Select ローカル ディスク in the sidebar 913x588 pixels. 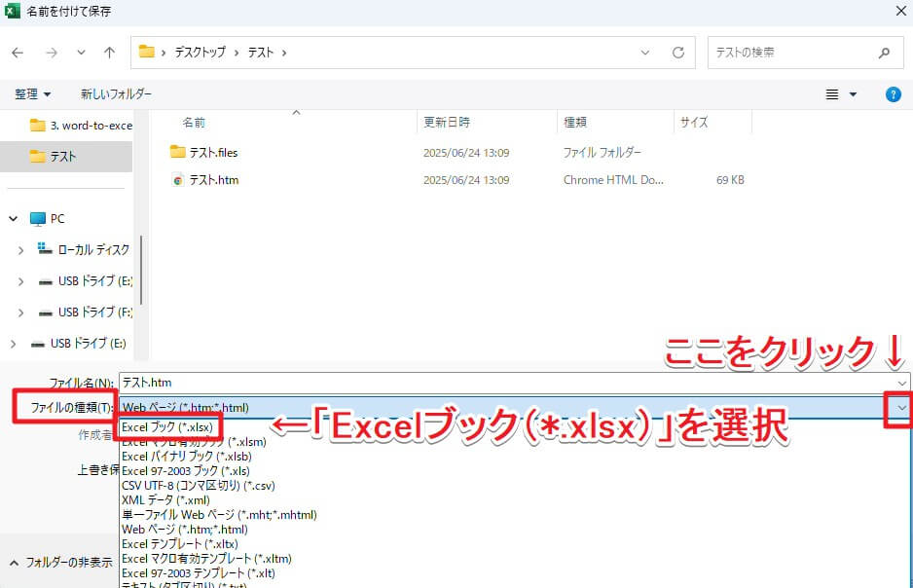[x=84, y=250]
